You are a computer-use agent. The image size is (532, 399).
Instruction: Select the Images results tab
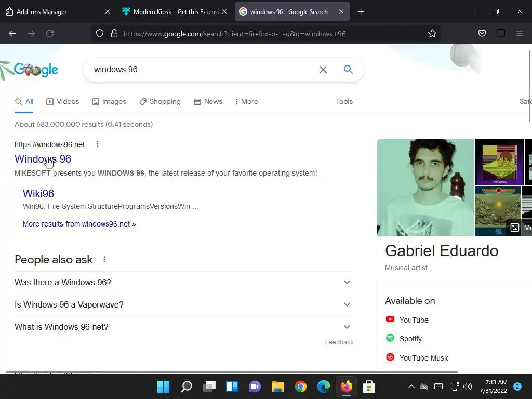109,102
